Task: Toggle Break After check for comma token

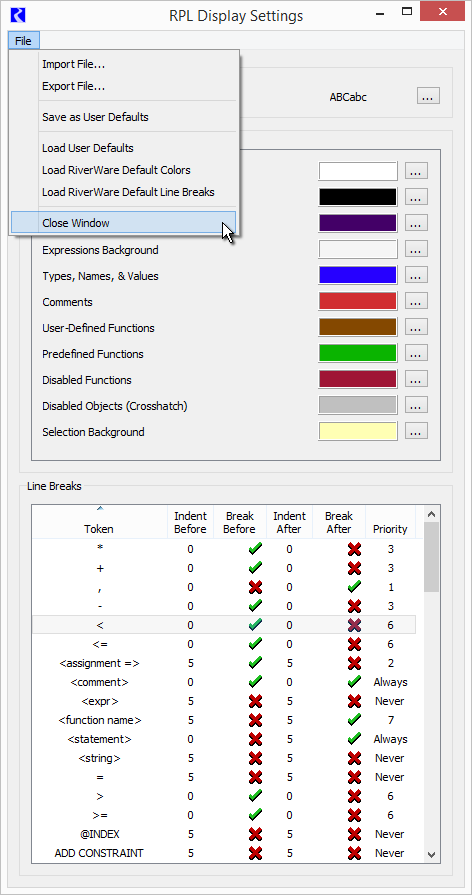Action: click(x=354, y=587)
